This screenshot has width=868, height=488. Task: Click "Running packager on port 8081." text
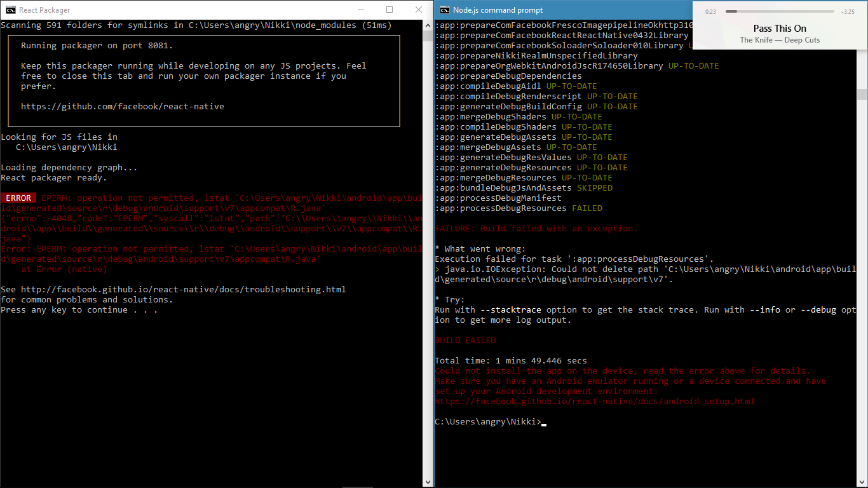point(97,46)
